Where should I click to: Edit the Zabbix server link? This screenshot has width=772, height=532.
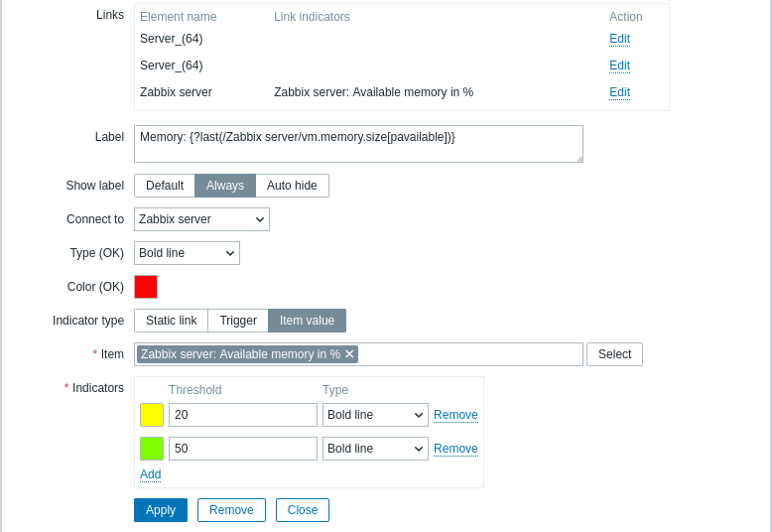pos(619,92)
